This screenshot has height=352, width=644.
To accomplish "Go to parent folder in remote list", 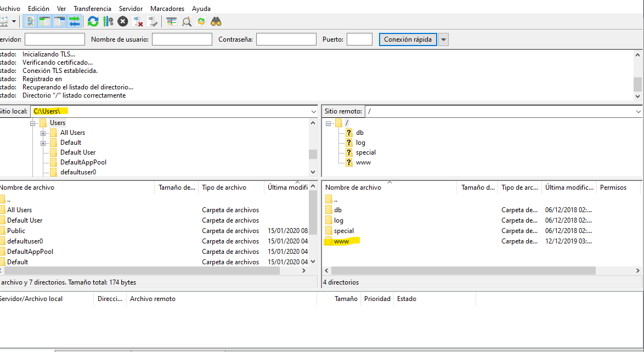I will click(x=336, y=200).
